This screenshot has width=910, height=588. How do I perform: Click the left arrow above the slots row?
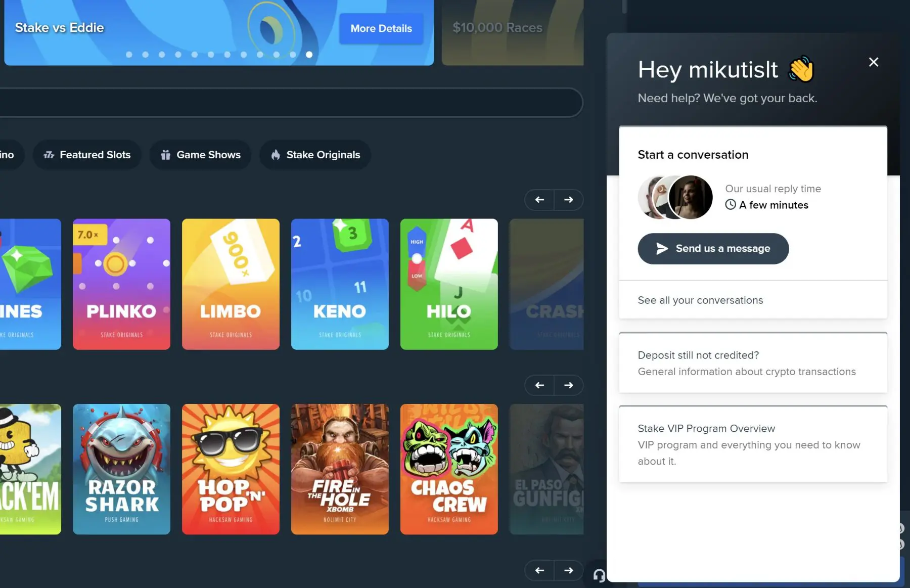[539, 385]
